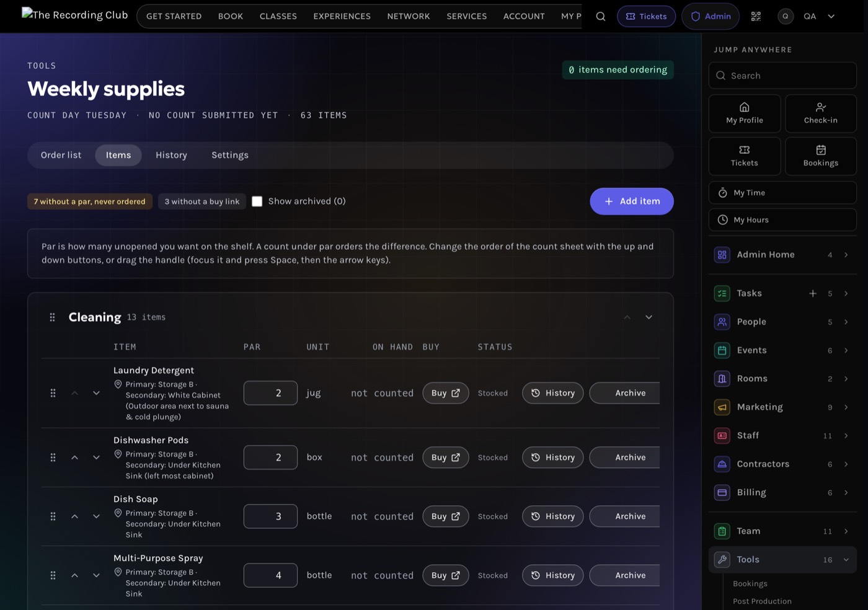Open Check-in shortcut tile
The image size is (868, 610).
point(821,113)
